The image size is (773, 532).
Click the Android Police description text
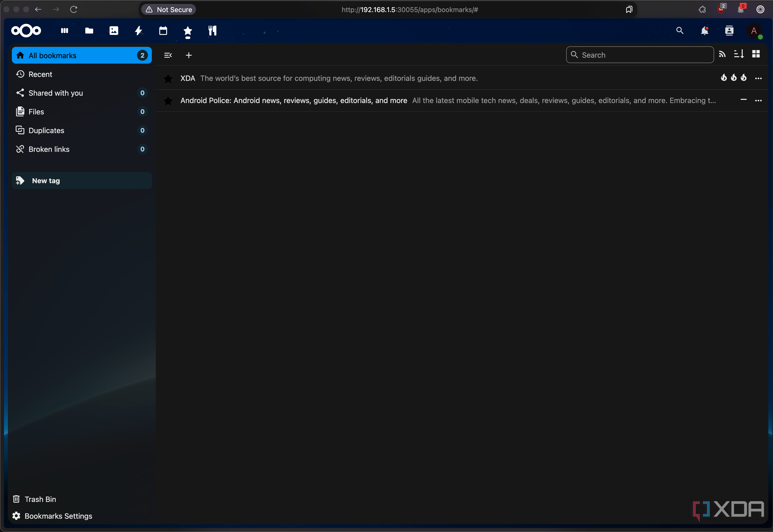click(x=564, y=100)
